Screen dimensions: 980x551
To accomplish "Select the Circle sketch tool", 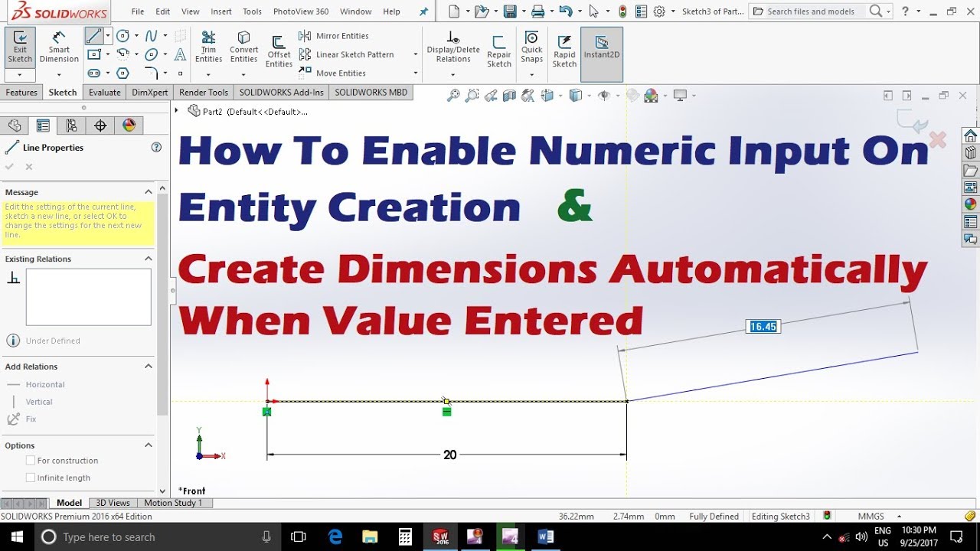I will tap(122, 36).
